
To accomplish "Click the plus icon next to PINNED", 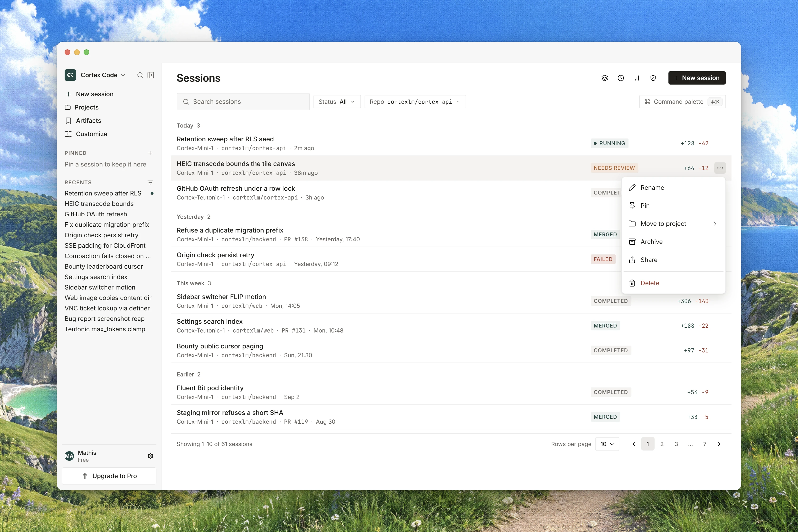I will (x=150, y=153).
